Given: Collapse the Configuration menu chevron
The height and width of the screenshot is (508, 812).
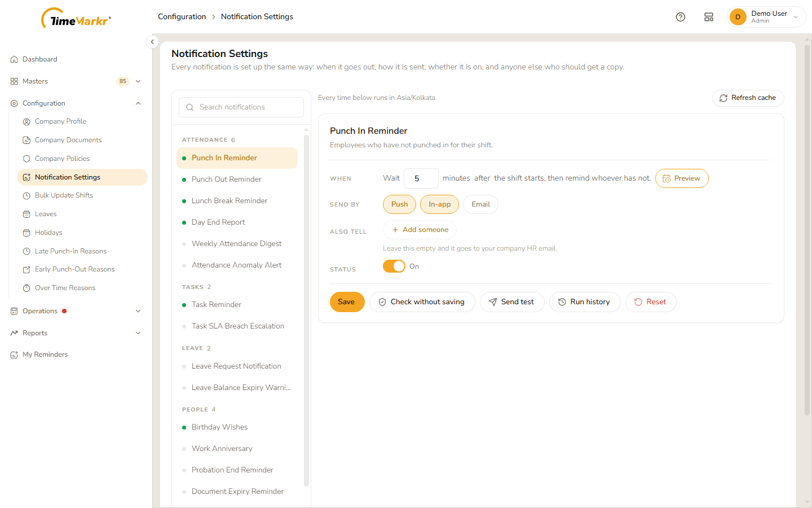Looking at the screenshot, I should coord(138,103).
